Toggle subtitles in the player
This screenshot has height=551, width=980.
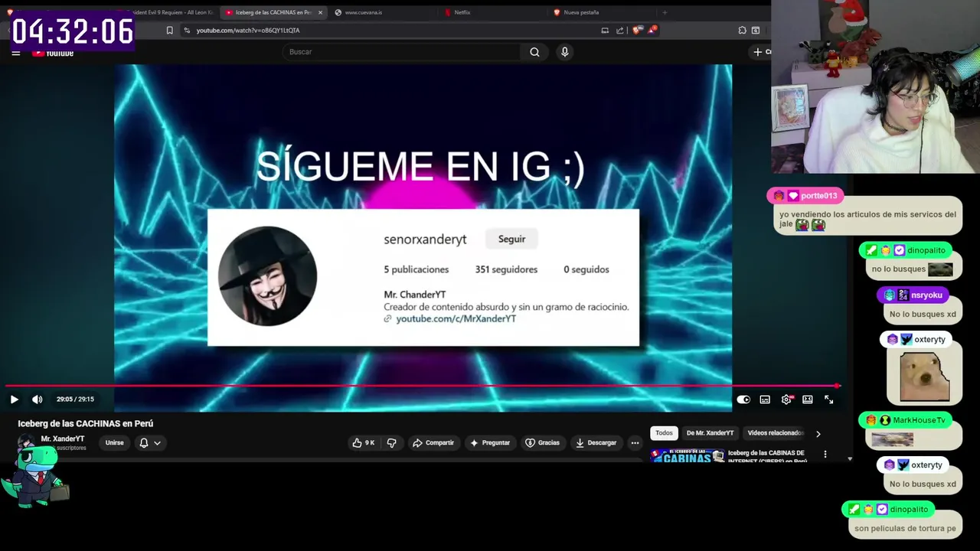click(765, 399)
